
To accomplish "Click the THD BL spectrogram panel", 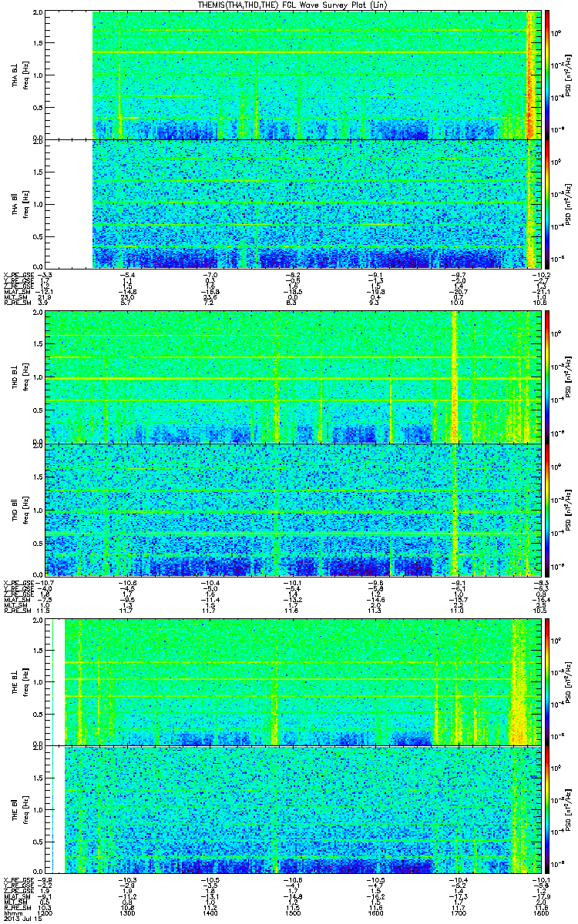I will [x=293, y=376].
